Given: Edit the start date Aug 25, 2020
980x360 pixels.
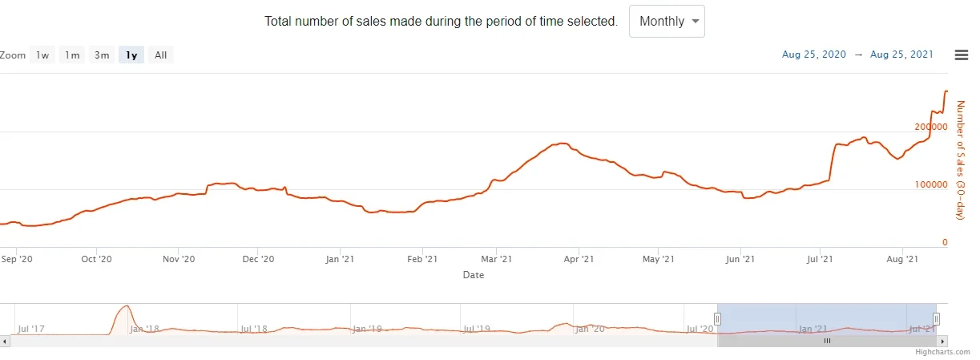Looking at the screenshot, I should click(x=813, y=55).
